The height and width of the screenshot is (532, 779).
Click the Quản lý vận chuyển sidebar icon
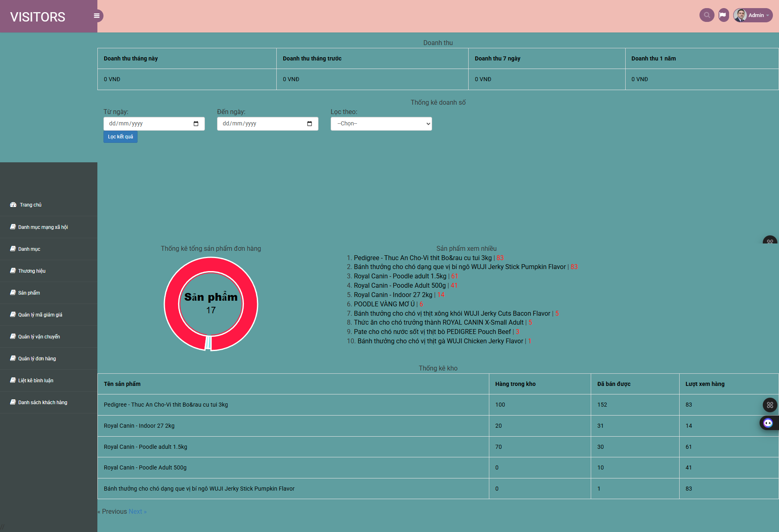13,336
